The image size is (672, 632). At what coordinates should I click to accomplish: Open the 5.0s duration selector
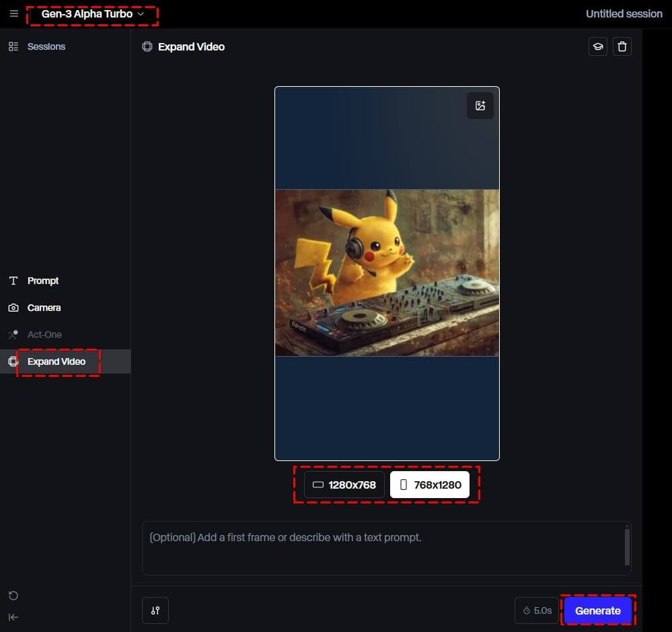pyautogui.click(x=537, y=610)
